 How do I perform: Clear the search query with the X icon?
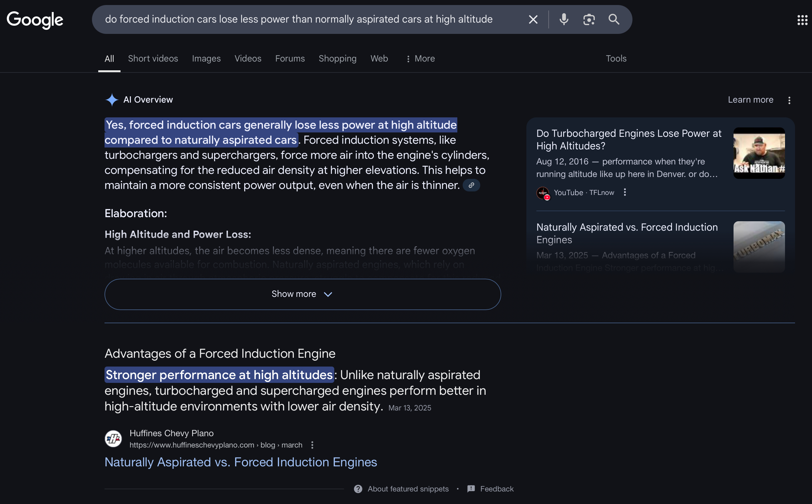[x=533, y=19]
